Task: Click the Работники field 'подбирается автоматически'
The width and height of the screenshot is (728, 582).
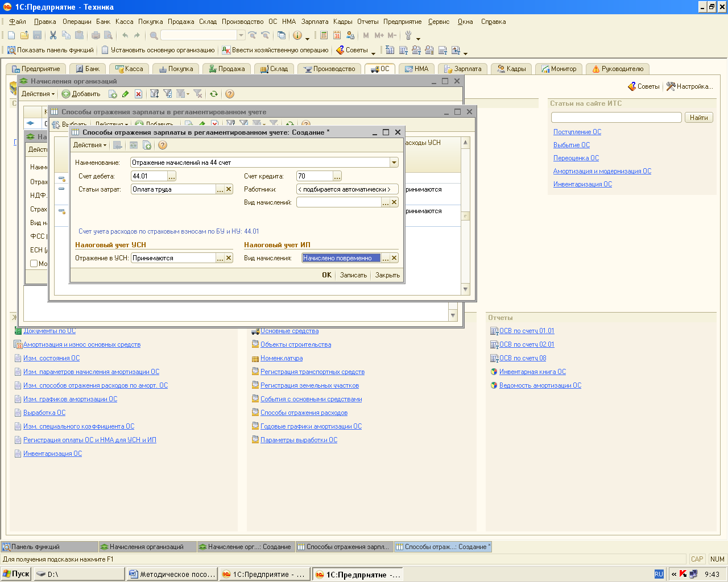Action: tap(347, 189)
